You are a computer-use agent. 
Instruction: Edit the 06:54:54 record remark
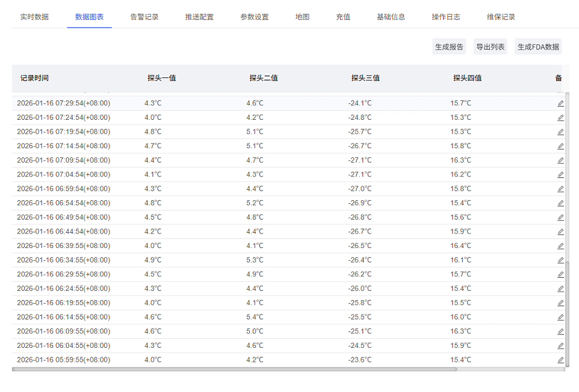coord(560,203)
